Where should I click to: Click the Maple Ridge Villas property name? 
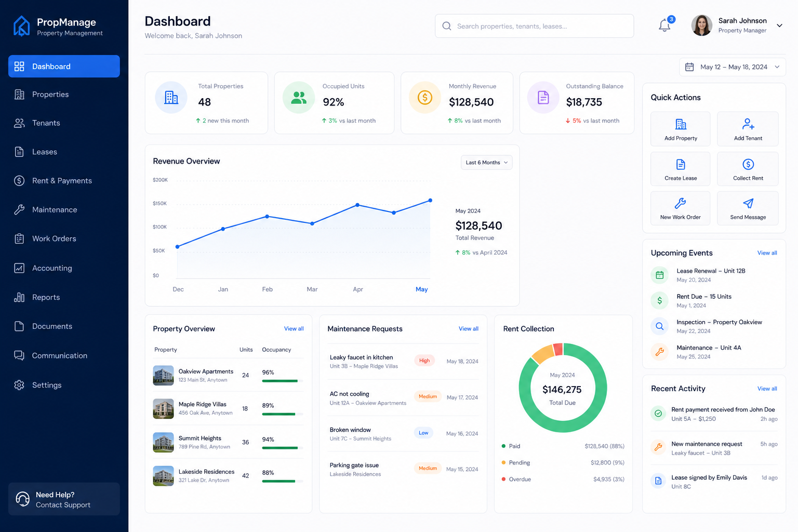tap(203, 404)
